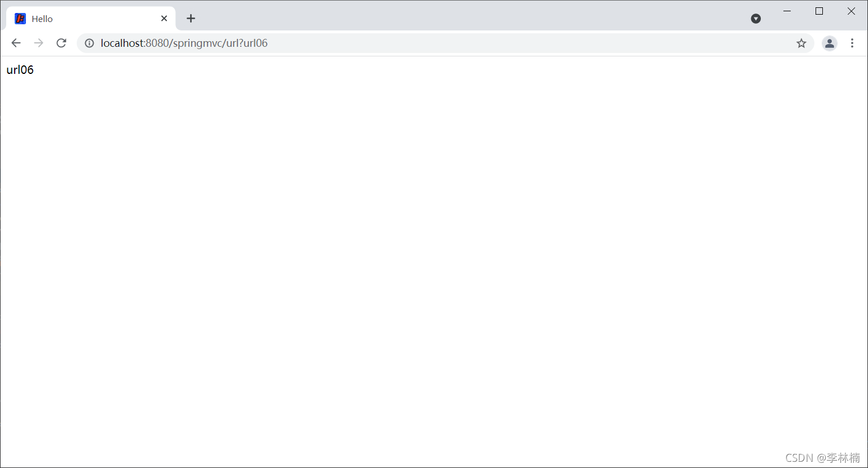The height and width of the screenshot is (468, 868).
Task: Click the browser back arrow
Action: [x=16, y=43]
